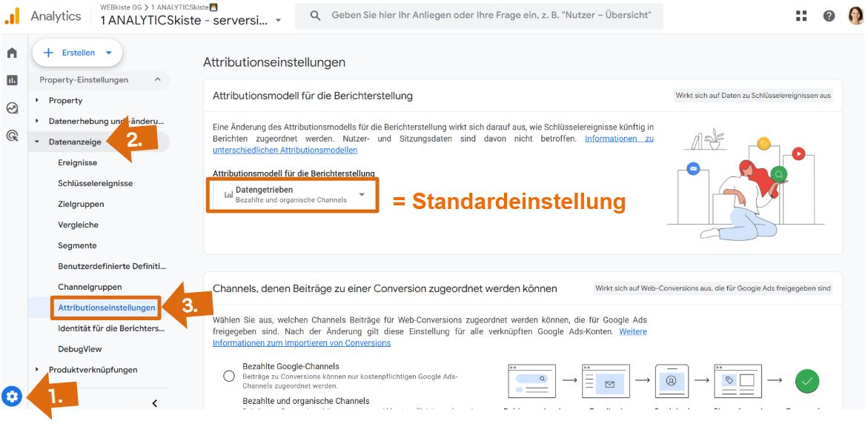Open Channelgruppen in the sidebar
The height and width of the screenshot is (424, 868).
pos(90,288)
